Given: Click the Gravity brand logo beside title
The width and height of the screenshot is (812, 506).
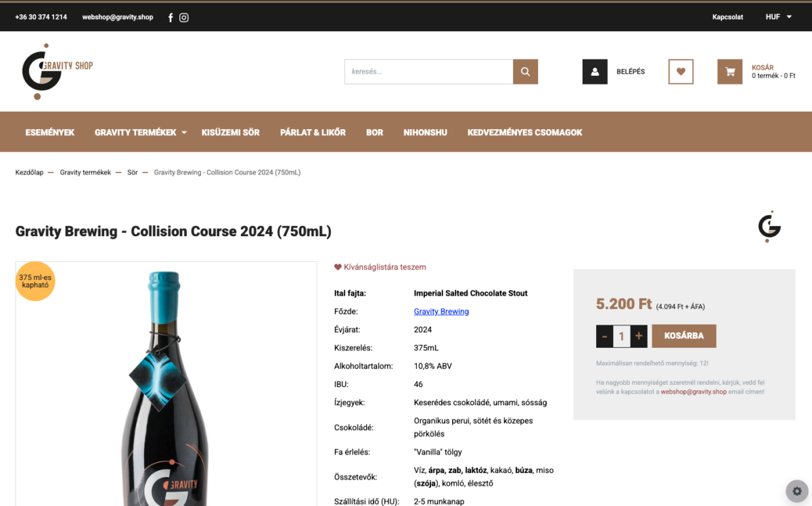Looking at the screenshot, I should tap(769, 227).
